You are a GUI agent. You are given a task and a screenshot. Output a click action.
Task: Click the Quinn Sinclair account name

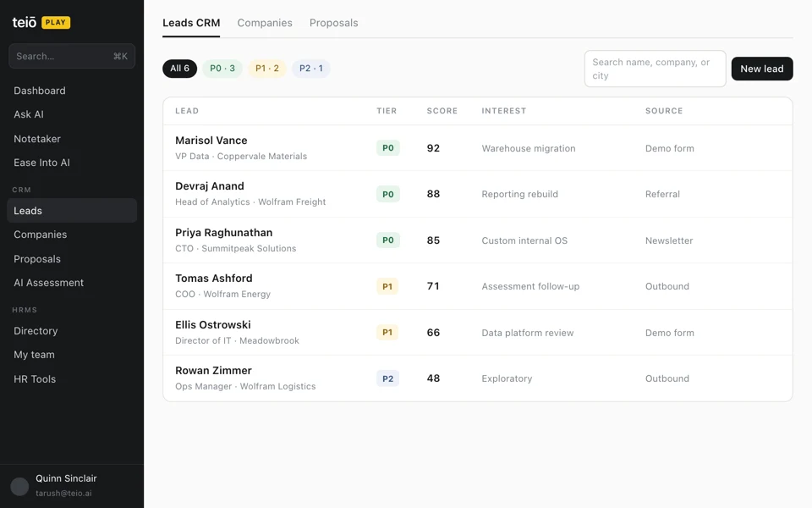(66, 478)
